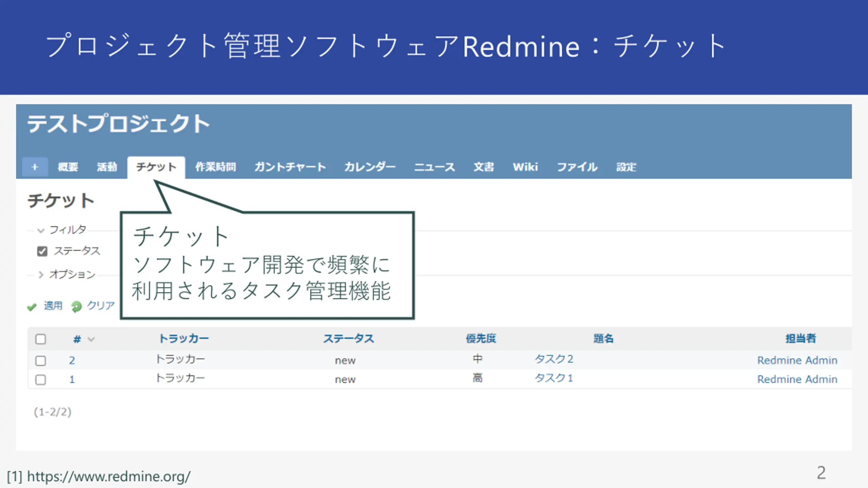The height and width of the screenshot is (488, 868).
Task: Sort by 題名 column header
Action: coord(603,338)
